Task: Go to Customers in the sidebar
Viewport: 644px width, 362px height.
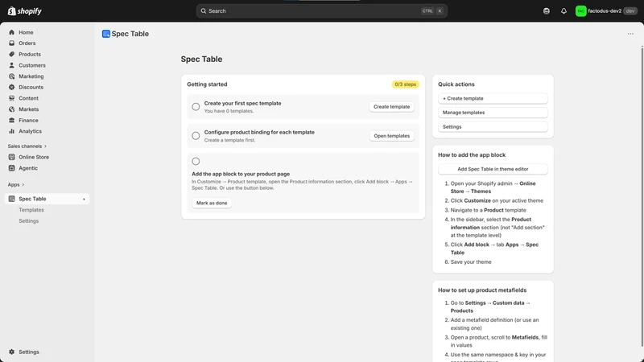Action: click(x=32, y=65)
